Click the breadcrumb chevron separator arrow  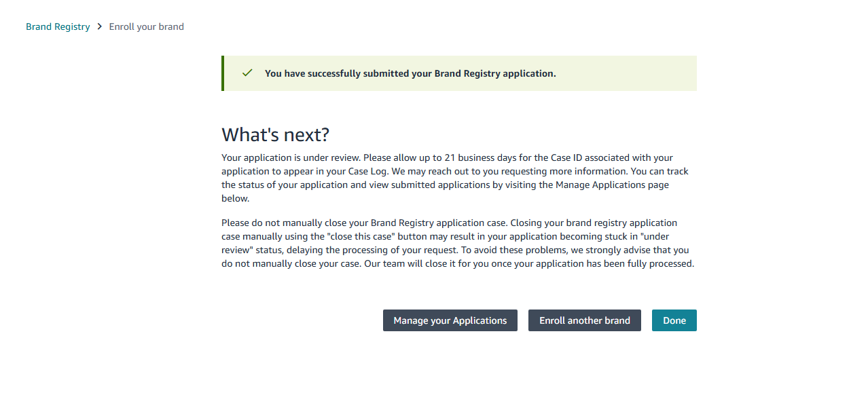[x=100, y=26]
